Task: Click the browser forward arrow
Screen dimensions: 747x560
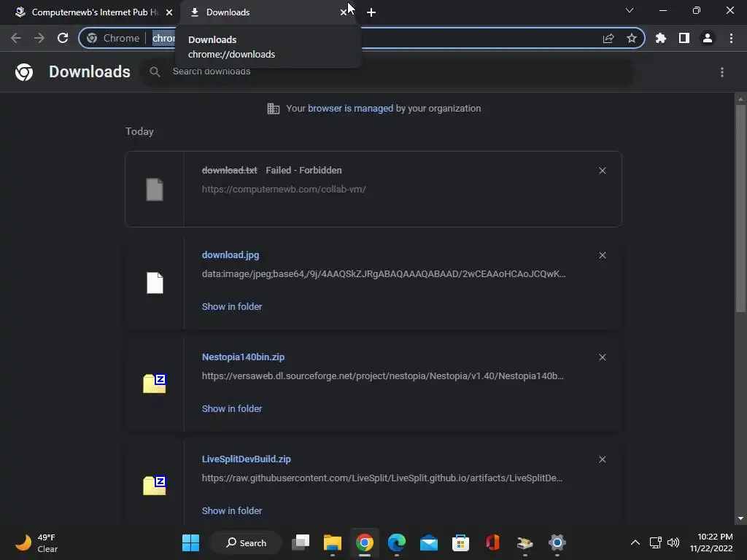Action: [39, 38]
